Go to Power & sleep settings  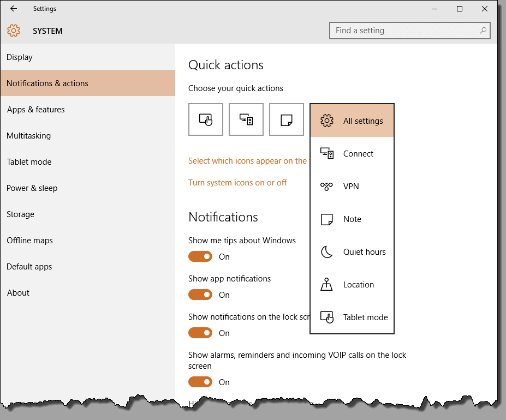click(x=88, y=188)
